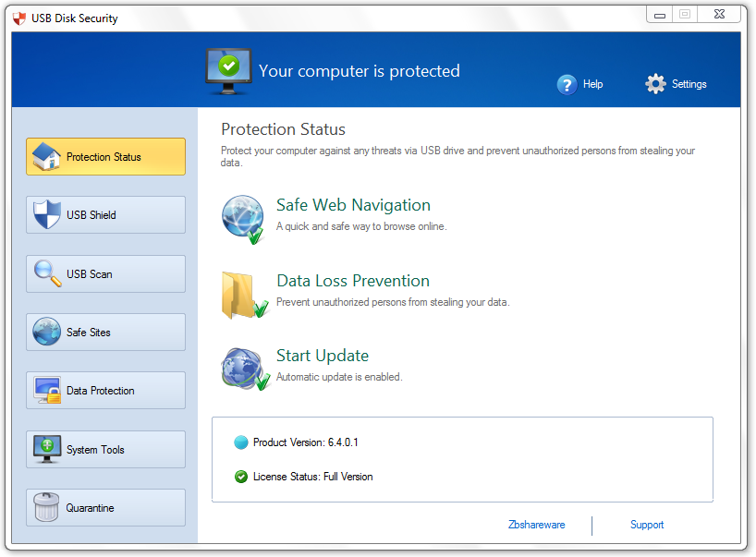Click the Safe Web Navigation globe icon
Image resolution: width=756 pixels, height=557 pixels.
[x=243, y=219]
